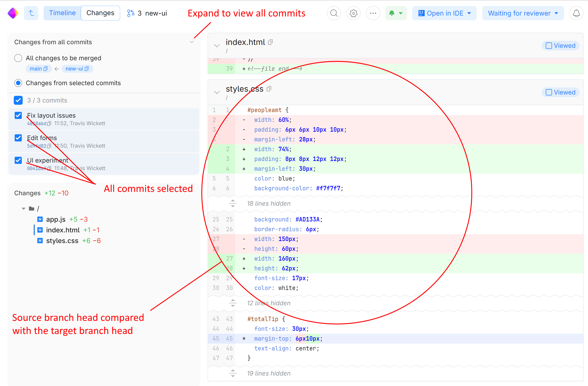
Task: Select All changes to be merged option
Action: pyautogui.click(x=18, y=58)
